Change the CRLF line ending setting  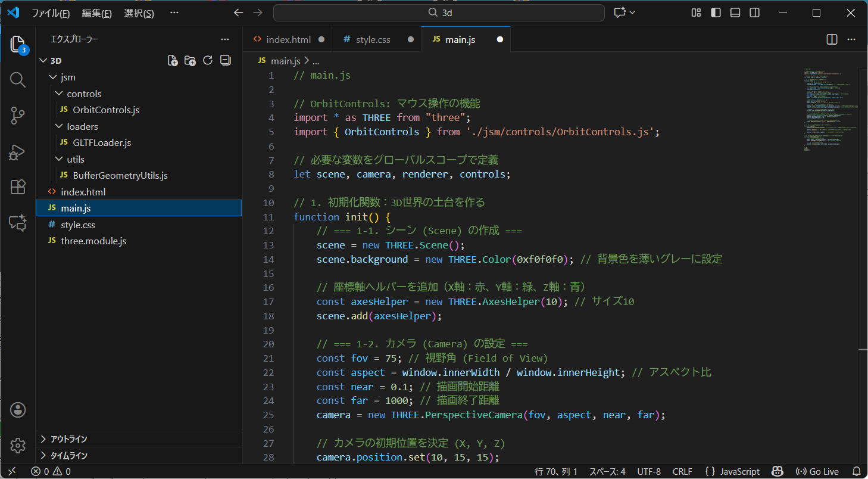tap(682, 471)
